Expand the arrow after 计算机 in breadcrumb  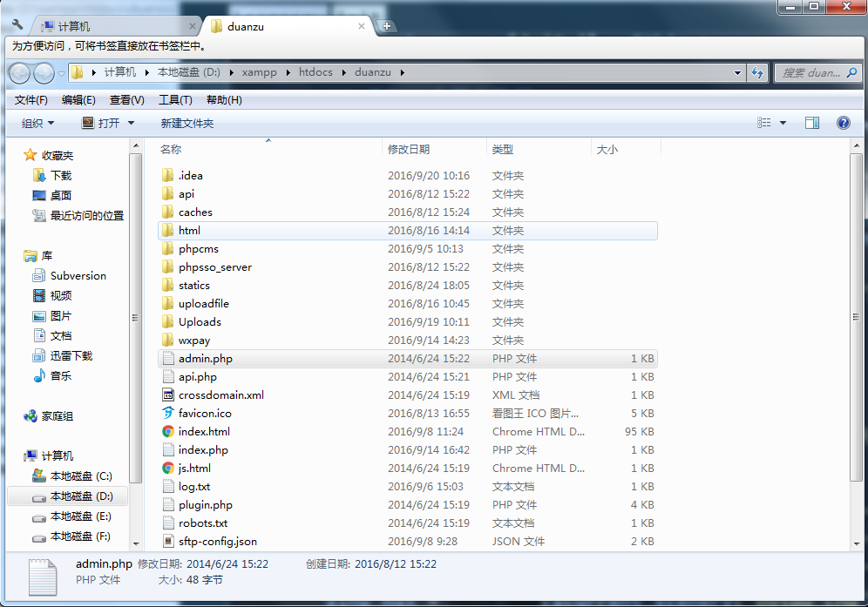pyautogui.click(x=146, y=72)
